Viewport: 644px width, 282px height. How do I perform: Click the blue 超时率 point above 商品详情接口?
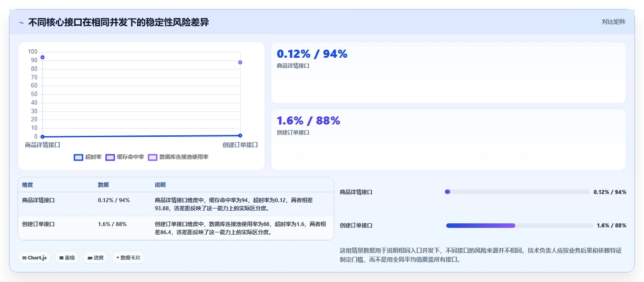42,137
